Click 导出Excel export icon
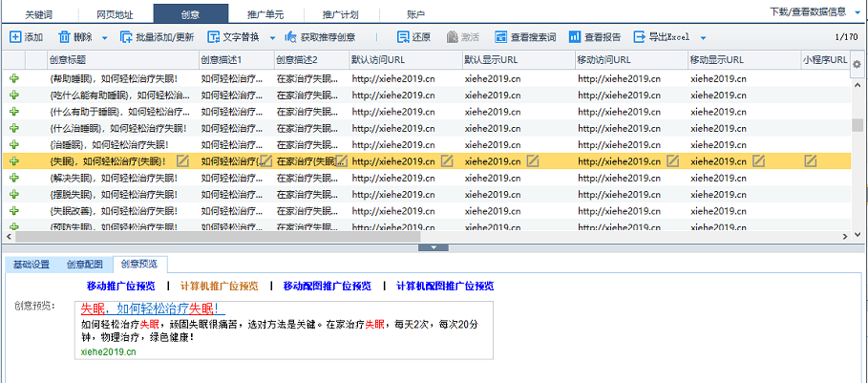 (x=640, y=37)
